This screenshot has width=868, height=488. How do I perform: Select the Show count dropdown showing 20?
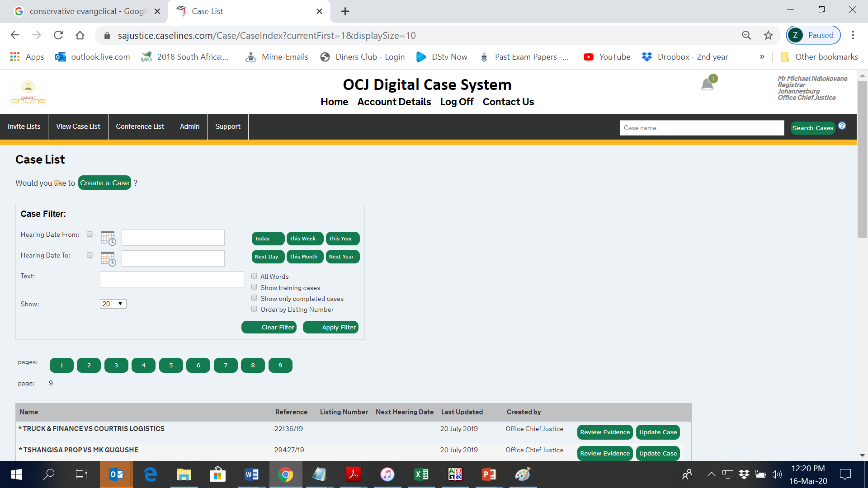point(113,304)
